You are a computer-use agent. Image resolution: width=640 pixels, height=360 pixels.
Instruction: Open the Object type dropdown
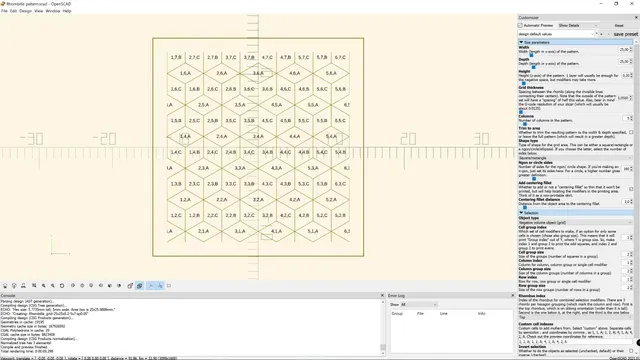[x=575, y=222]
